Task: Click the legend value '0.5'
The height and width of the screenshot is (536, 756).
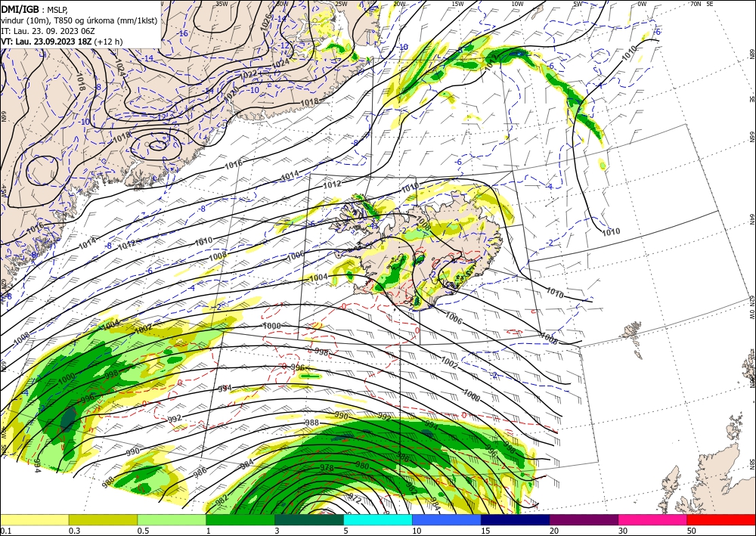Action: [x=142, y=531]
